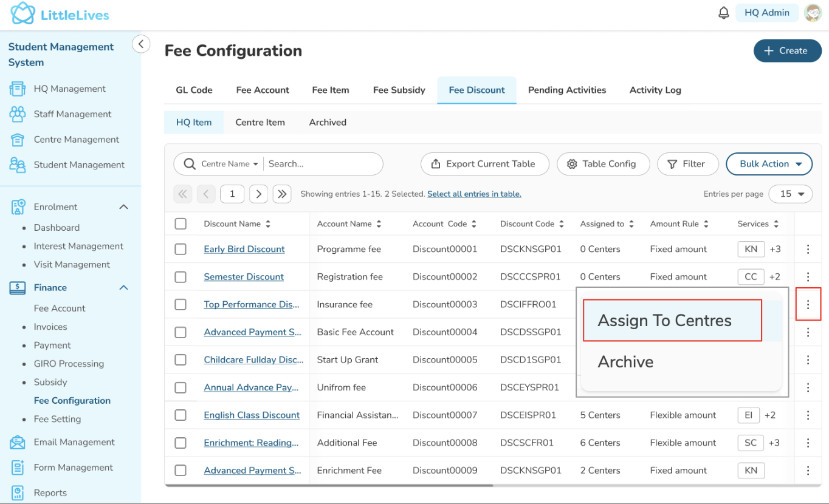Screen dimensions: 829x504
Task: Check the select-all header checkbox
Action: point(181,223)
